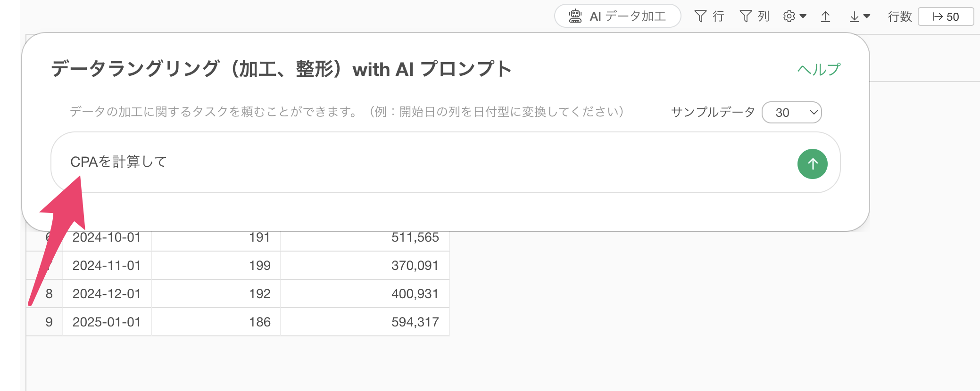Select the 2024-12-01 date cell
Viewport: 980px width, 391px height.
click(x=107, y=294)
